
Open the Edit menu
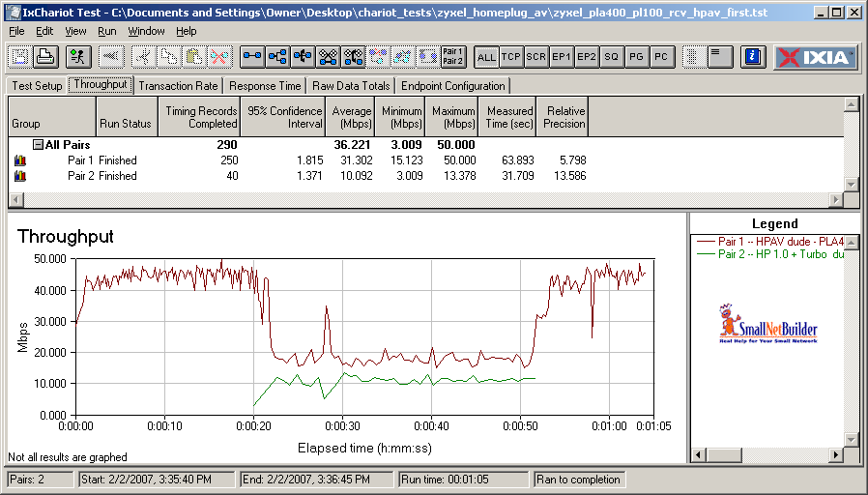(44, 32)
